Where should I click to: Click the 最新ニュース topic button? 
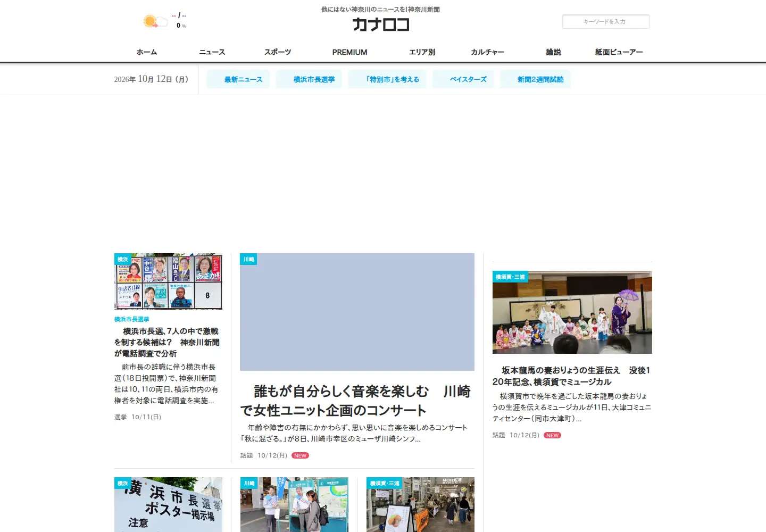pos(238,79)
